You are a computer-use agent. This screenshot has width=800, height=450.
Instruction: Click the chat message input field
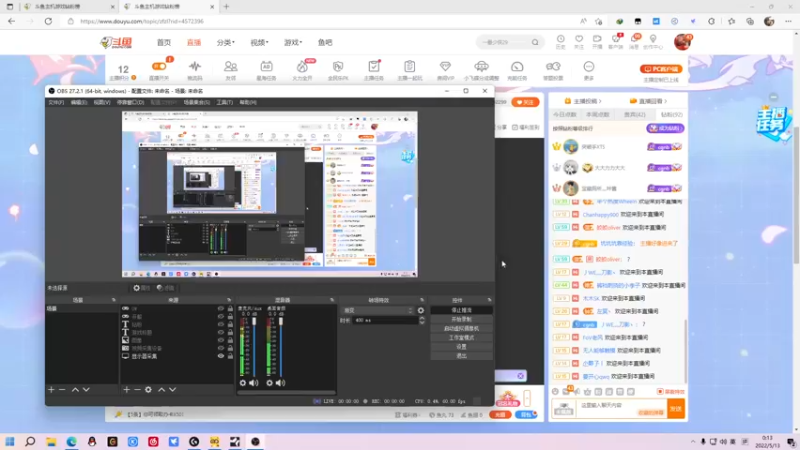(622, 409)
